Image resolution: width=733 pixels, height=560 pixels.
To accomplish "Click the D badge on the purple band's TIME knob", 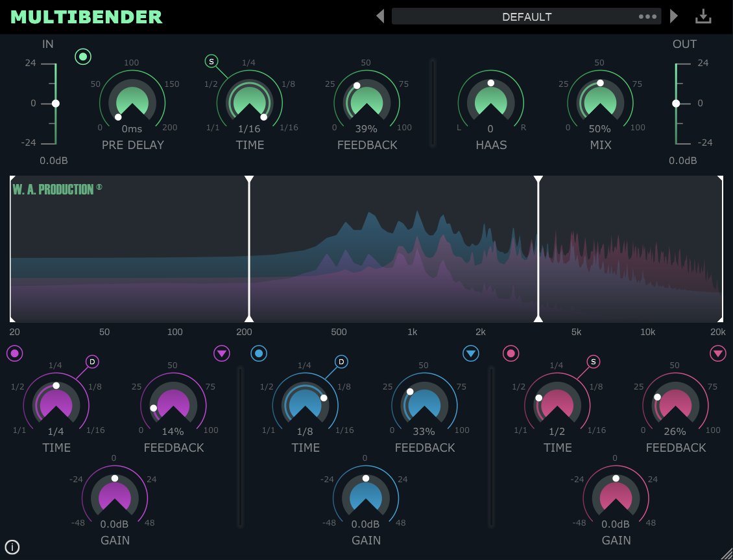I will coord(91,362).
